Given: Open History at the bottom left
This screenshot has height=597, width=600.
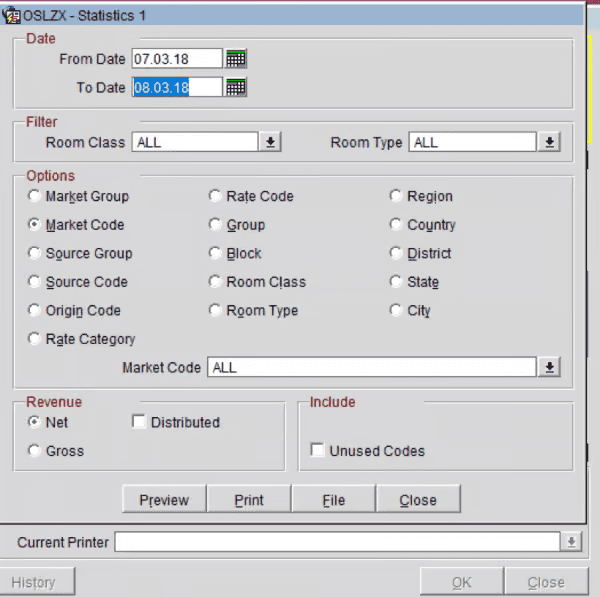Looking at the screenshot, I should click(x=34, y=582).
